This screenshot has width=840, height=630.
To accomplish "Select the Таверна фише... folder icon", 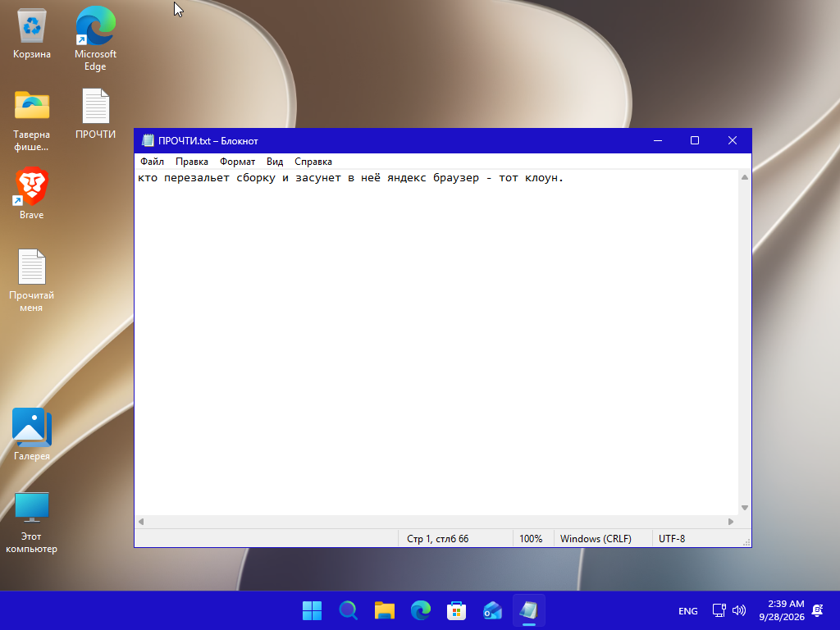I will click(32, 120).
